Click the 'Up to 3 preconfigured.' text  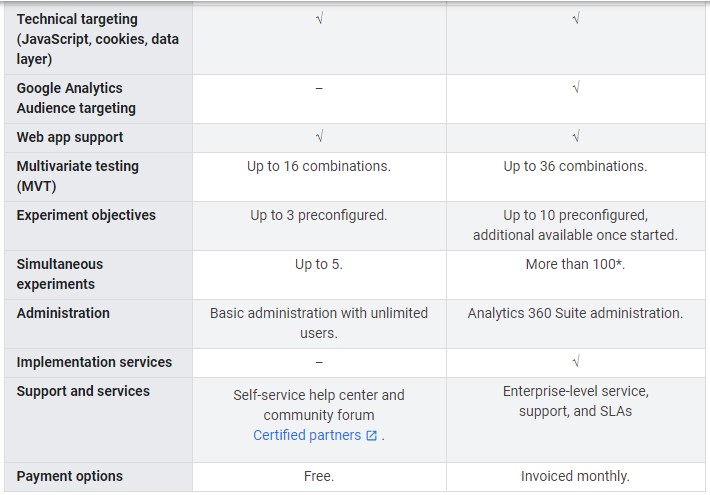319,215
